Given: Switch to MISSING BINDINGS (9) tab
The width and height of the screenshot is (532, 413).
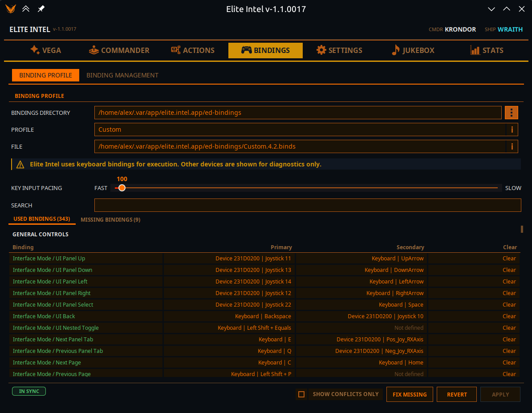Looking at the screenshot, I should (110, 220).
